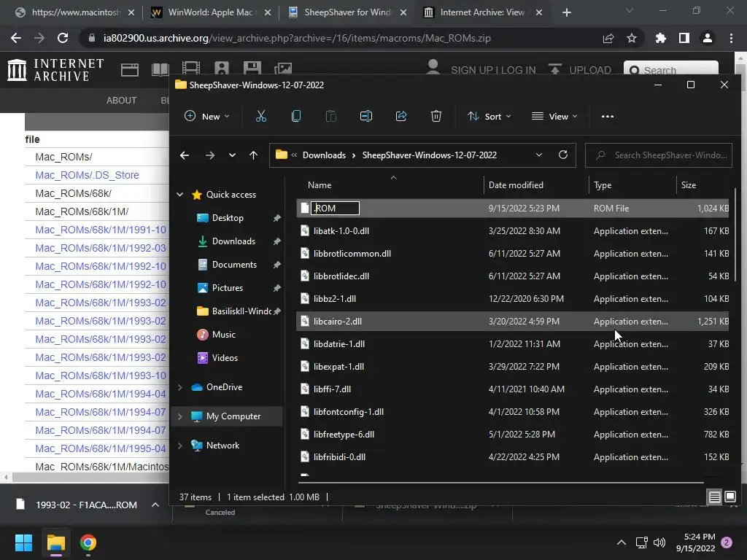Expand the address bar history dropdown
The height and width of the screenshot is (560, 747).
coord(539,155)
